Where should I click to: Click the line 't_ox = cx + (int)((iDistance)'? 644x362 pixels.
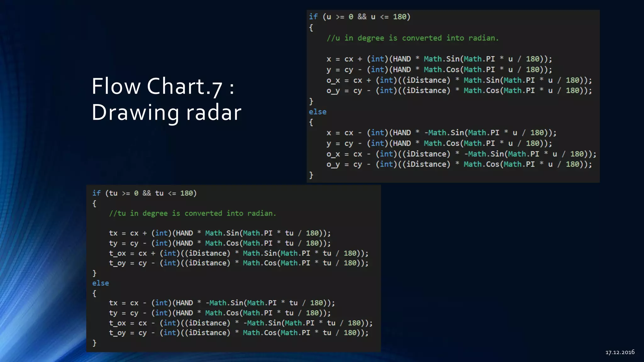coord(239,253)
